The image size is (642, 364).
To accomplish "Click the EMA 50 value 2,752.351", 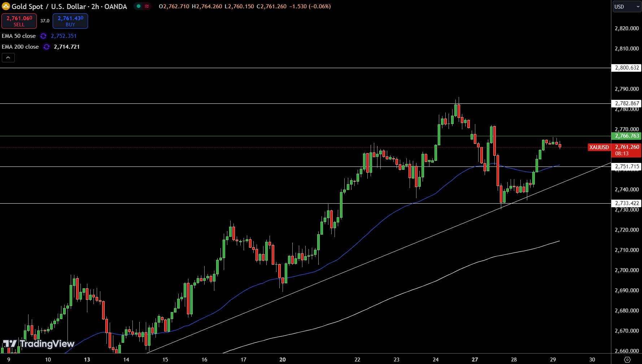I will pyautogui.click(x=64, y=36).
